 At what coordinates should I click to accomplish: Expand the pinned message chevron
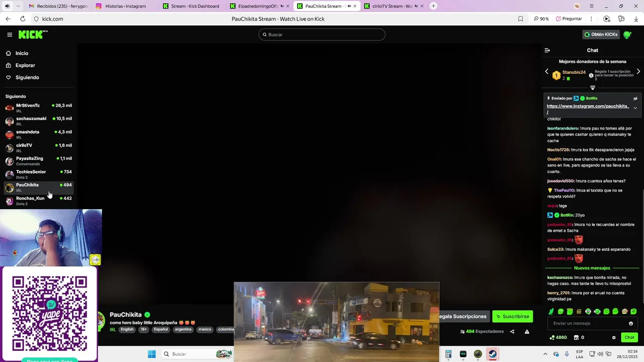[635, 108]
